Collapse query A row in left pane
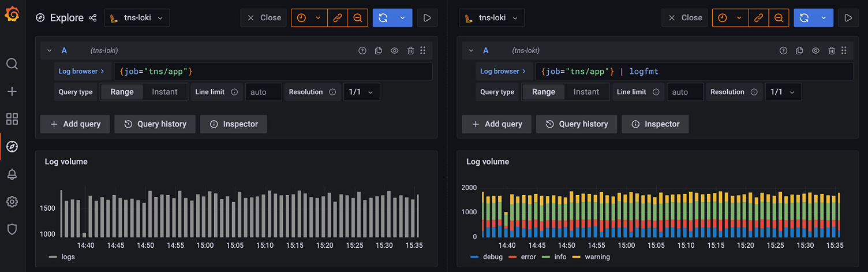Viewport: 868px width, 272px height. (x=50, y=51)
